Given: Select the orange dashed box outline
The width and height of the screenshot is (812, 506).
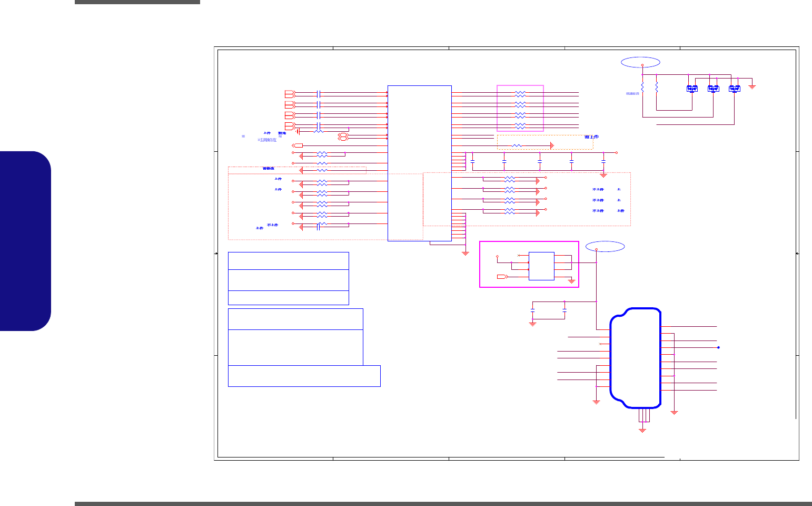Looking at the screenshot, I should pos(545,142).
